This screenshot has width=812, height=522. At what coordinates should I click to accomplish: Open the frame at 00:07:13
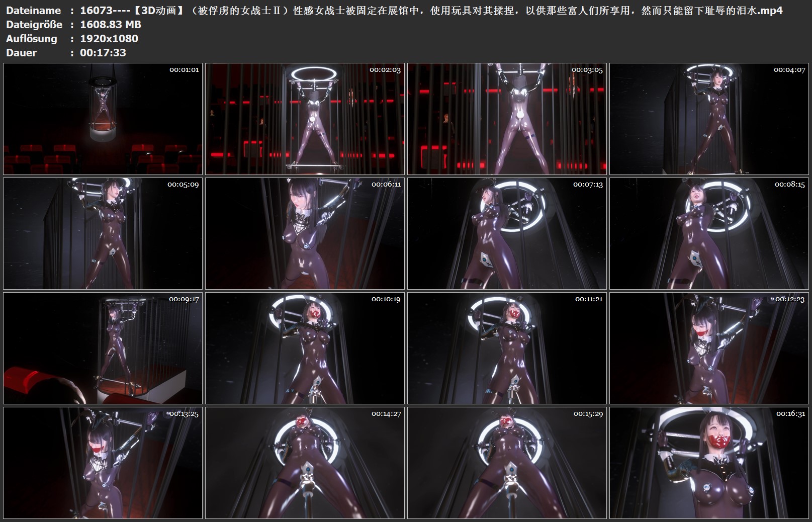507,233
